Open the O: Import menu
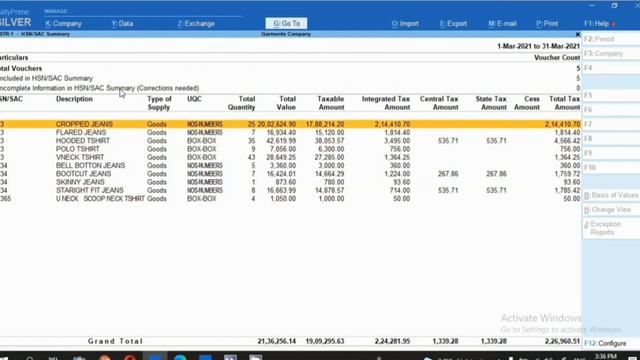640x360 pixels. (x=405, y=24)
